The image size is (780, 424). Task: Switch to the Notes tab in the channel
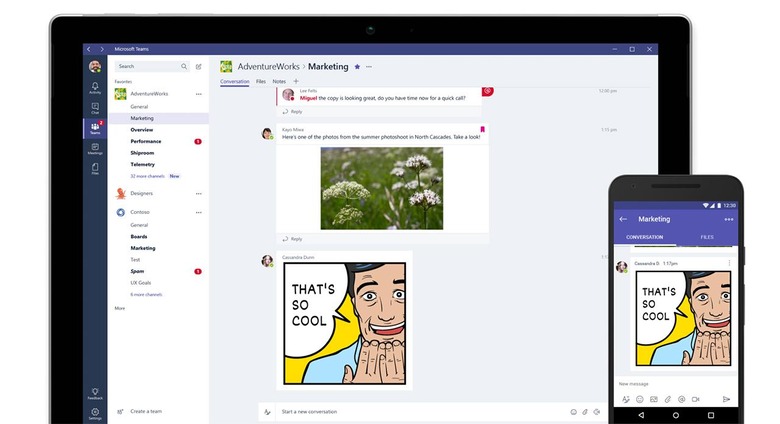(x=279, y=81)
